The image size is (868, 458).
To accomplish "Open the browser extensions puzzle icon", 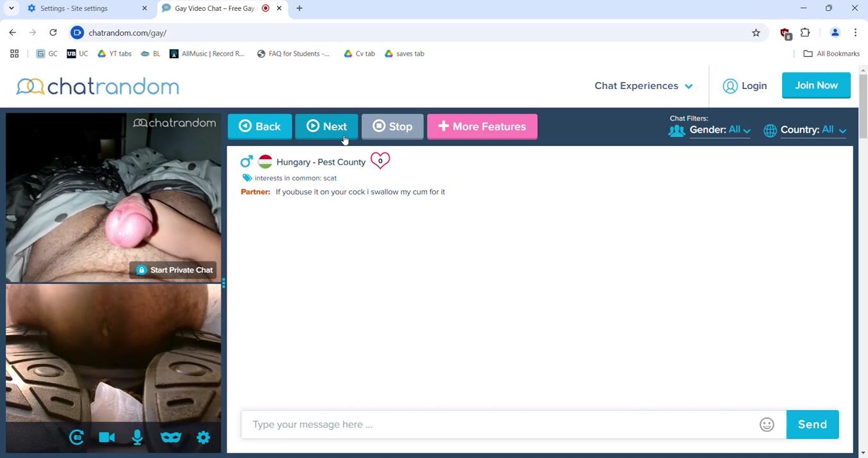I will pos(805,33).
